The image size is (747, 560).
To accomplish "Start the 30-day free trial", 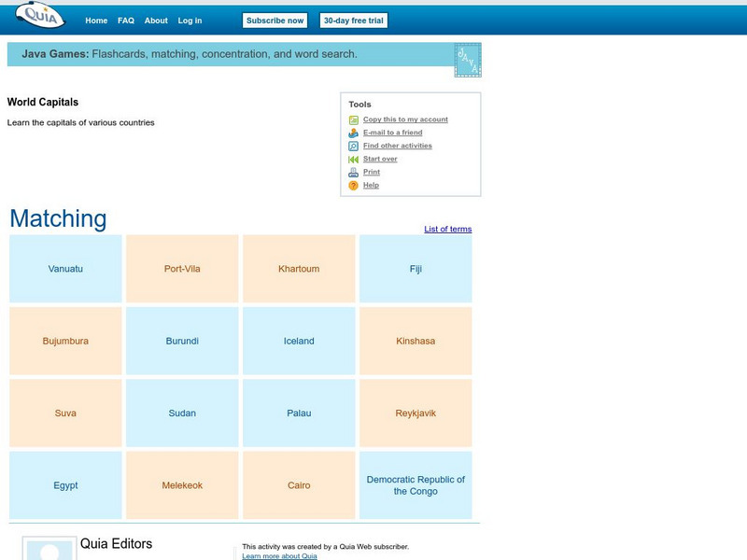I will pos(354,21).
